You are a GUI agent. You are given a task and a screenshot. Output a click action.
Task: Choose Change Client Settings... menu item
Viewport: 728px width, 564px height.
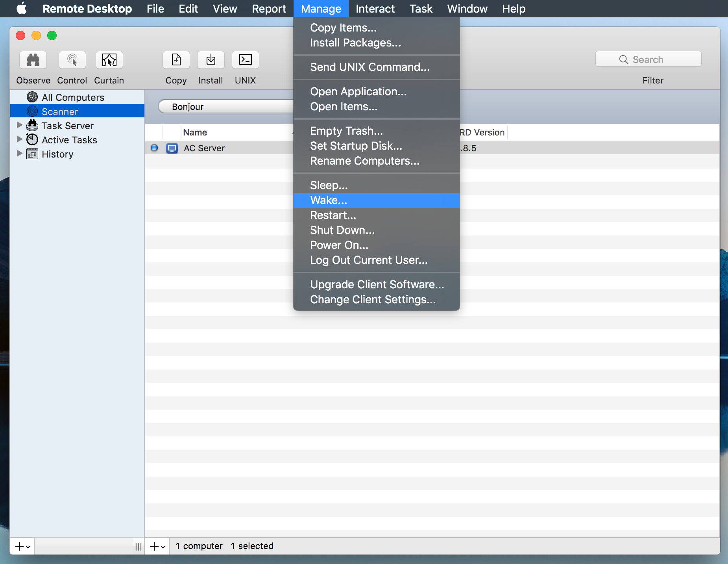377,300
